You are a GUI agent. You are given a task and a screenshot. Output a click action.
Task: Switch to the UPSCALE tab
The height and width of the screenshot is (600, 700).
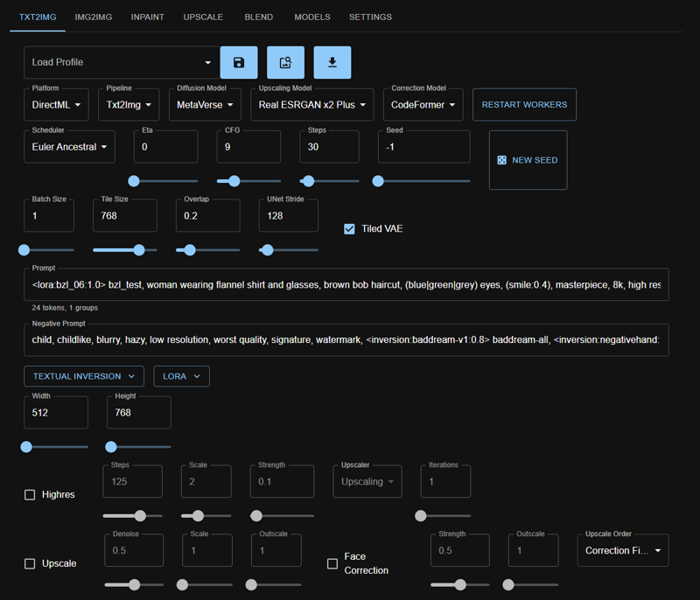pyautogui.click(x=203, y=17)
